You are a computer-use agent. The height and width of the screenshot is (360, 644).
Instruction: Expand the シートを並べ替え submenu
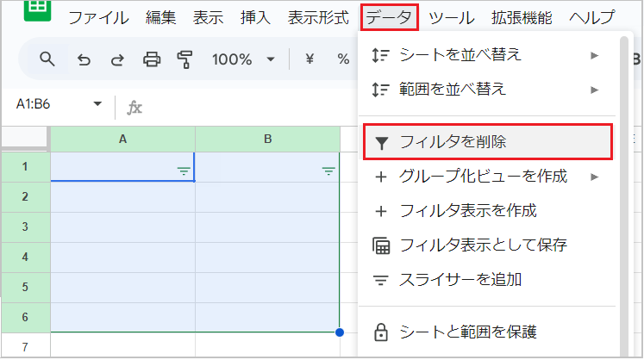point(594,55)
